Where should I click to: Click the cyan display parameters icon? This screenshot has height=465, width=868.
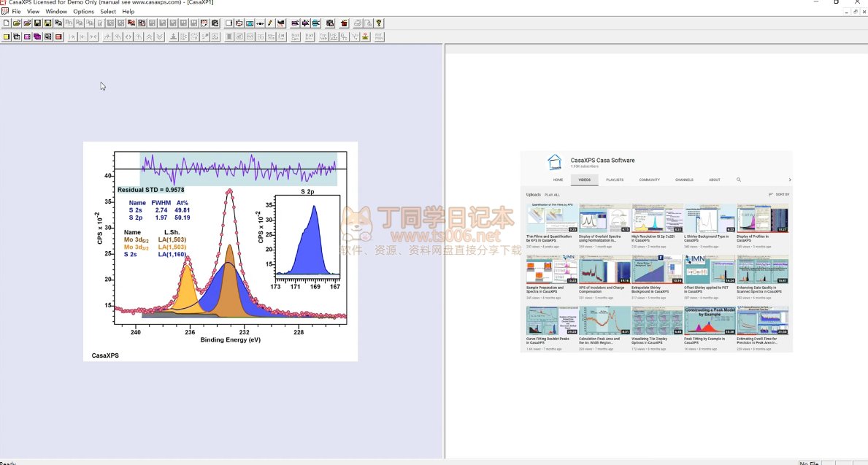pos(250,23)
